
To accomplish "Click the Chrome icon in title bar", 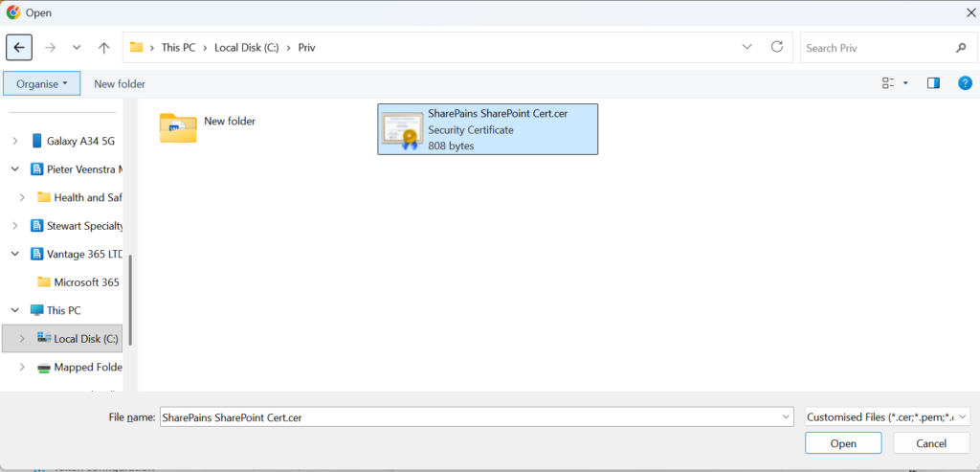I will pos(13,12).
